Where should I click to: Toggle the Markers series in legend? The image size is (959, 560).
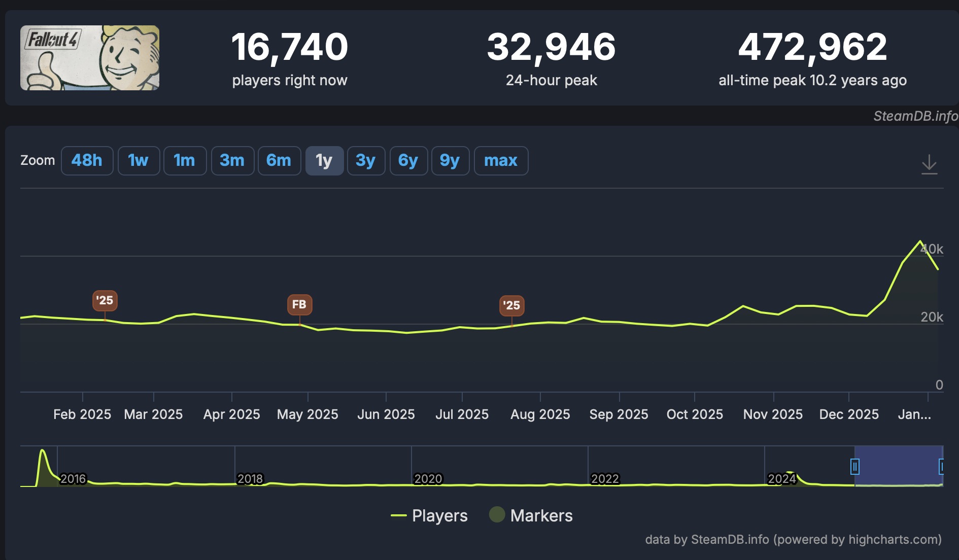pos(531,515)
